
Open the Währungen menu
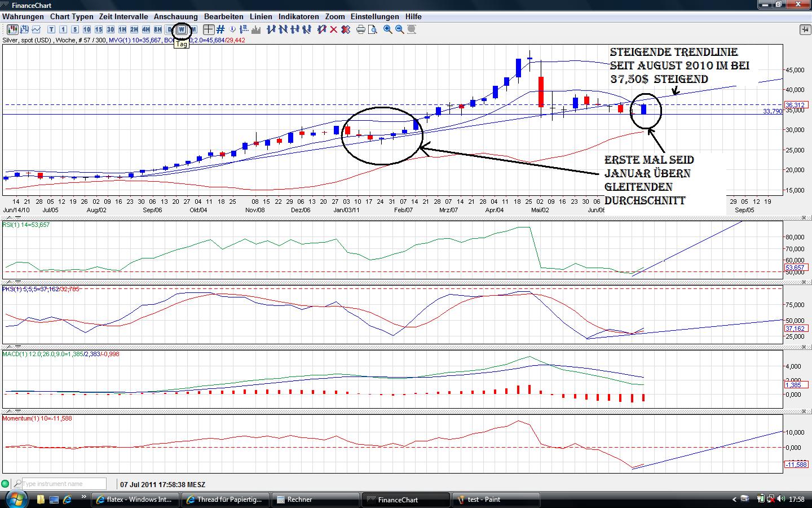point(23,16)
